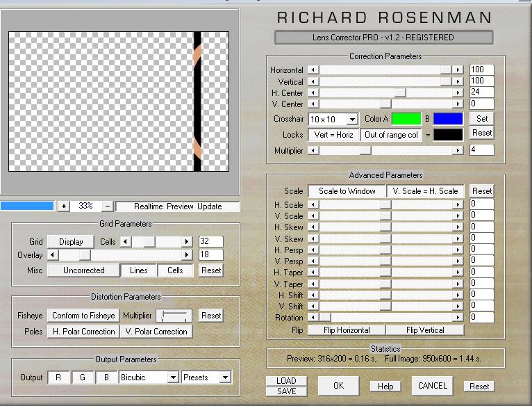The width and height of the screenshot is (532, 406).
Task: Click the zoom out minus button
Action: pyautogui.click(x=107, y=206)
